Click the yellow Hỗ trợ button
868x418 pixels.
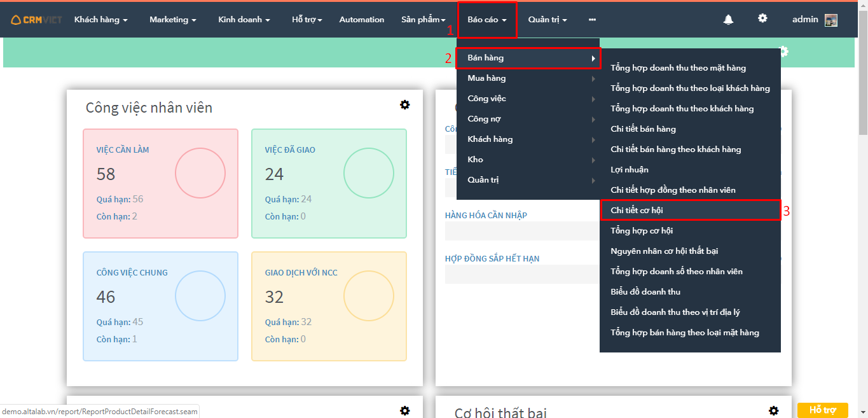pos(822,410)
